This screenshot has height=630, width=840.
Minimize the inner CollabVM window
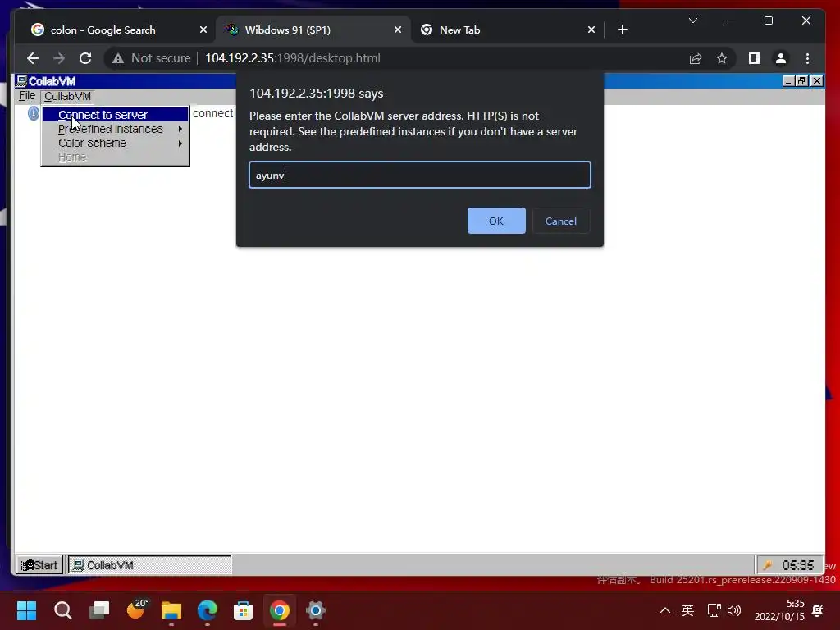coord(788,81)
